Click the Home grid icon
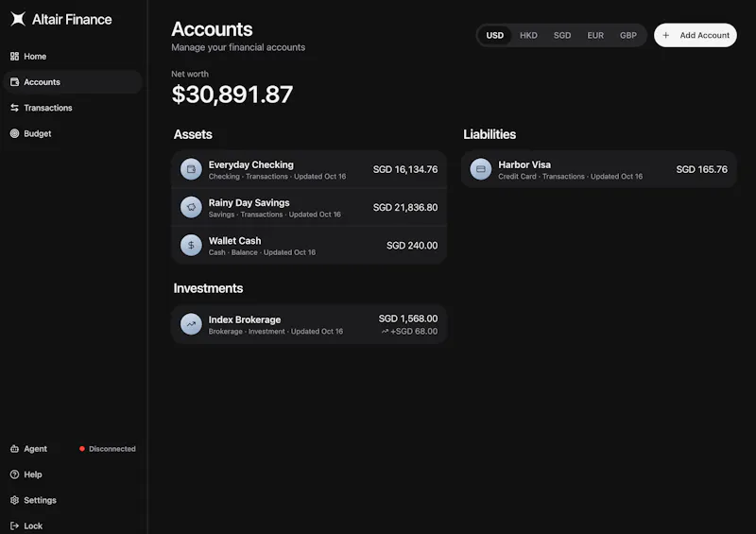 pyautogui.click(x=14, y=57)
